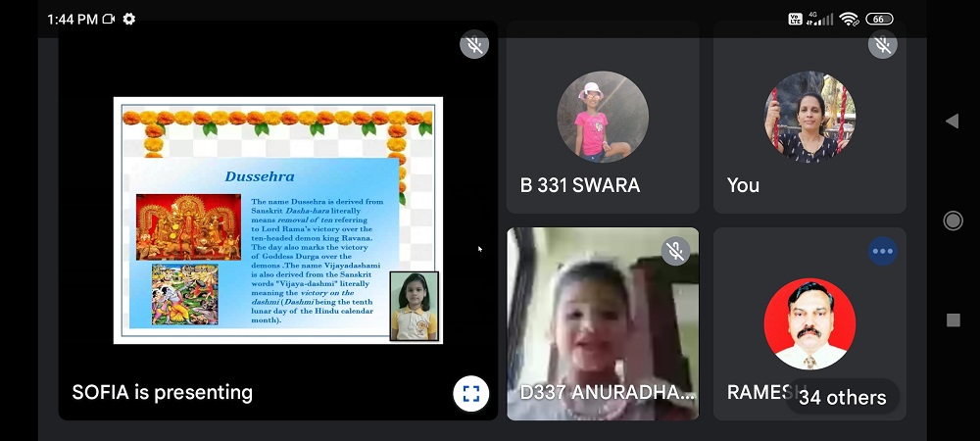Tap the girl's photo on the slide
The height and width of the screenshot is (441, 980).
[414, 306]
